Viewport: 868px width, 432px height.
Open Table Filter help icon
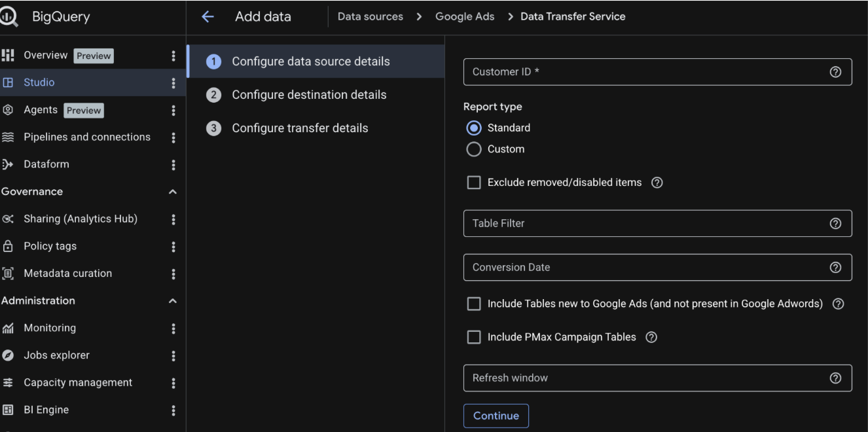click(835, 223)
